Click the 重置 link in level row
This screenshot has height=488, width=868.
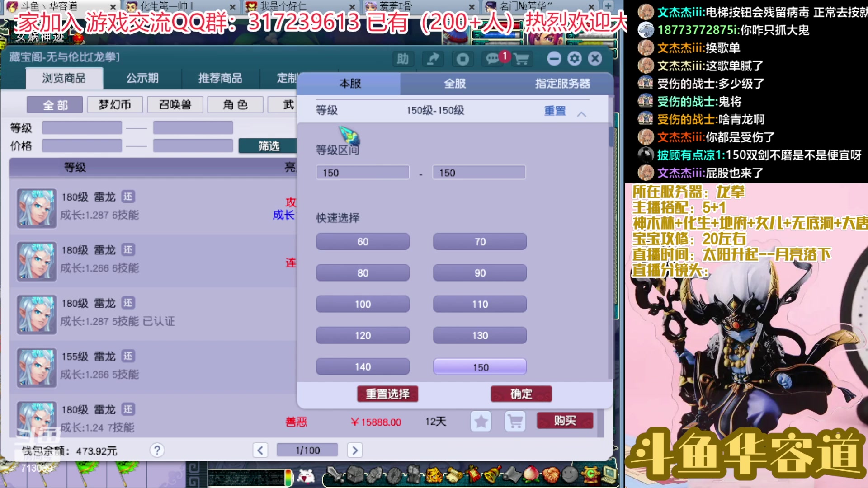click(x=555, y=111)
